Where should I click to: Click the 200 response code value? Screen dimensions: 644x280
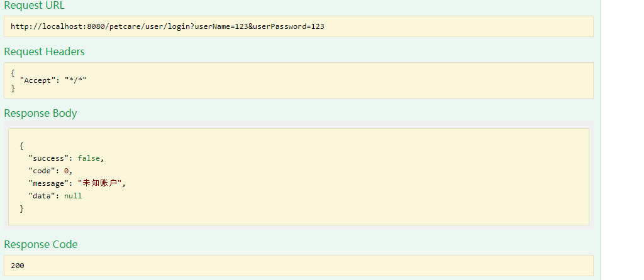18,266
